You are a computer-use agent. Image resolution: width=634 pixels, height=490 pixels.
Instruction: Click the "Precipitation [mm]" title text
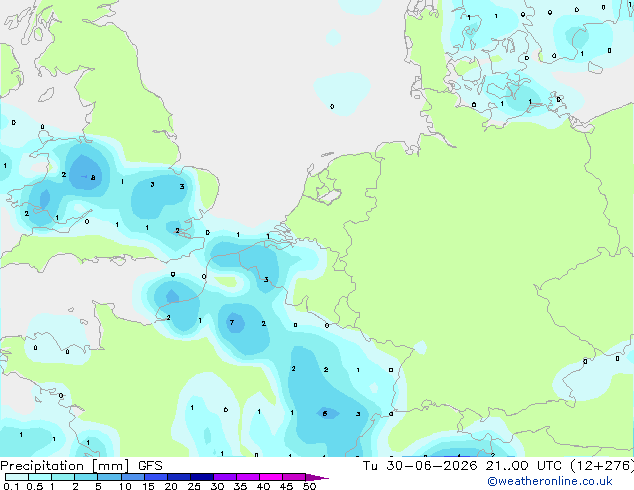(64, 466)
